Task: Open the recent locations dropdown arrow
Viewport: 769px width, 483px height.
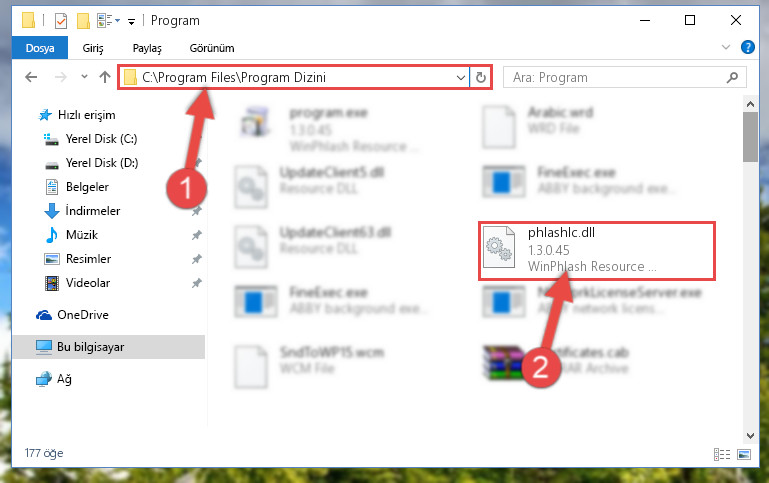Action: 84,76
